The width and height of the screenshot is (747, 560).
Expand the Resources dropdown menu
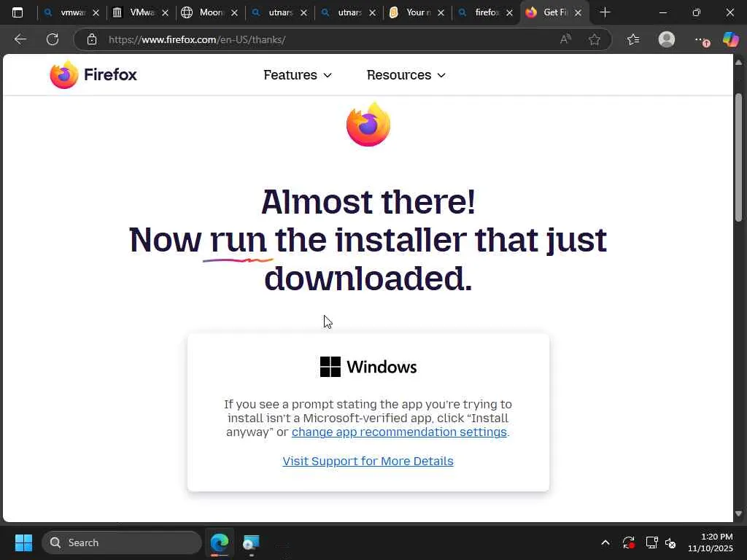click(x=406, y=75)
